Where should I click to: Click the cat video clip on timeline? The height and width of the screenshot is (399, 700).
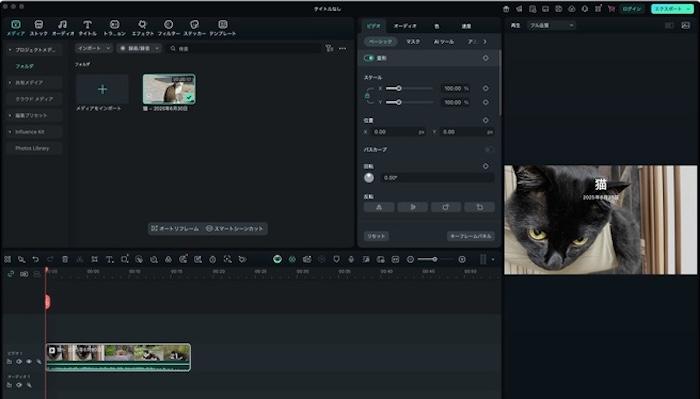click(118, 357)
